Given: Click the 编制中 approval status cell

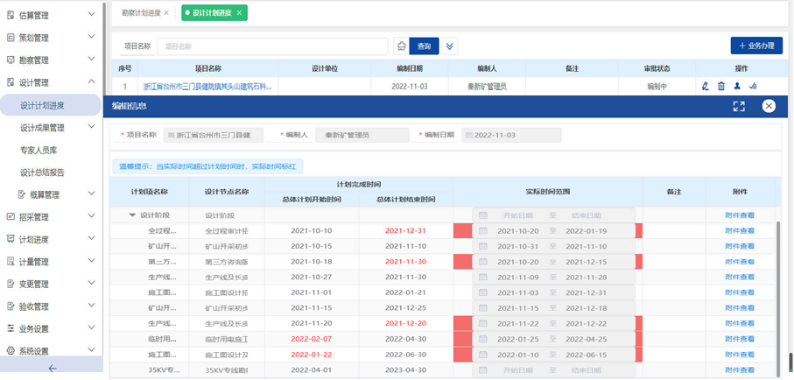Looking at the screenshot, I should (x=657, y=87).
